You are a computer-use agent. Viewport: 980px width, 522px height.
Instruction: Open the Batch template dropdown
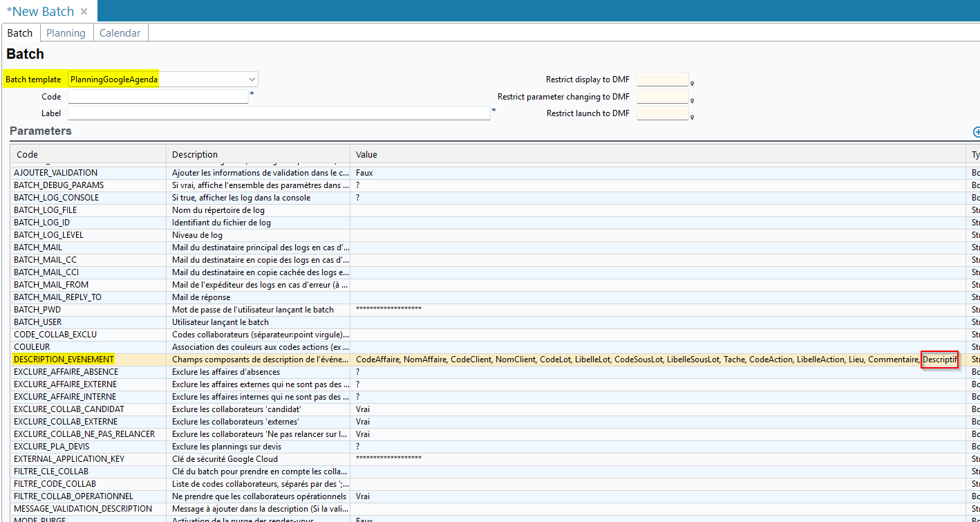pyautogui.click(x=252, y=80)
